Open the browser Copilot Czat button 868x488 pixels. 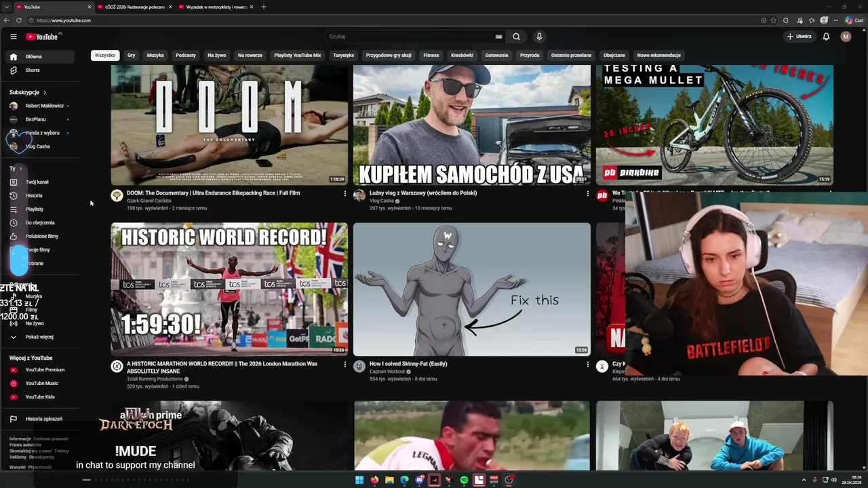click(853, 20)
